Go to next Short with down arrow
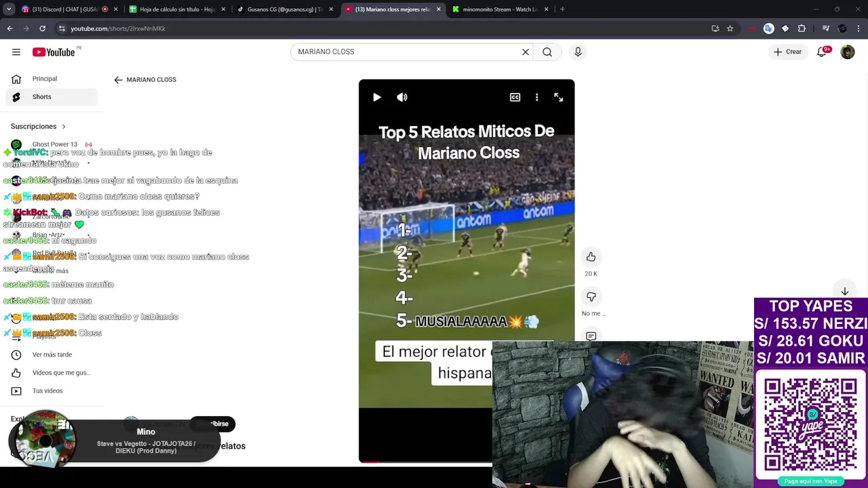 pos(845,291)
